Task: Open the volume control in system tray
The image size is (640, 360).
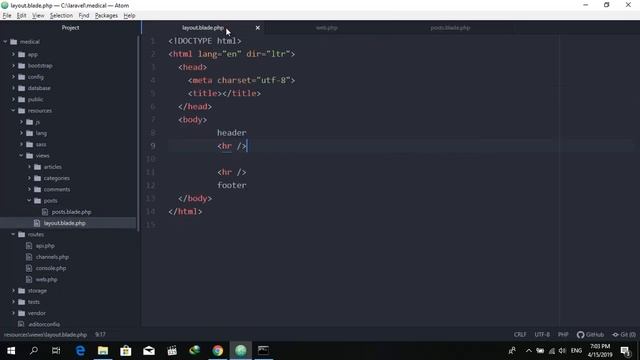Action: (x=562, y=351)
